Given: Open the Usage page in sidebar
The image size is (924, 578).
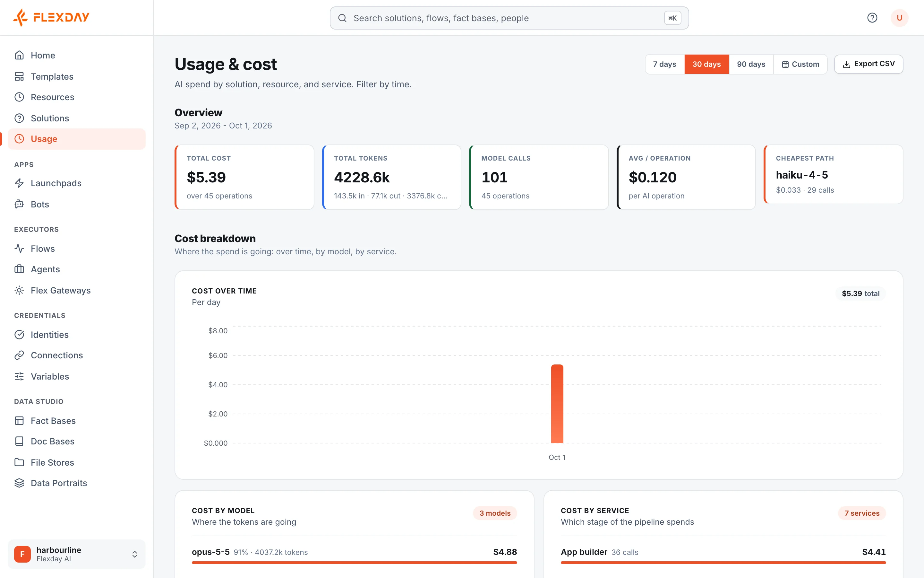Looking at the screenshot, I should click(76, 139).
